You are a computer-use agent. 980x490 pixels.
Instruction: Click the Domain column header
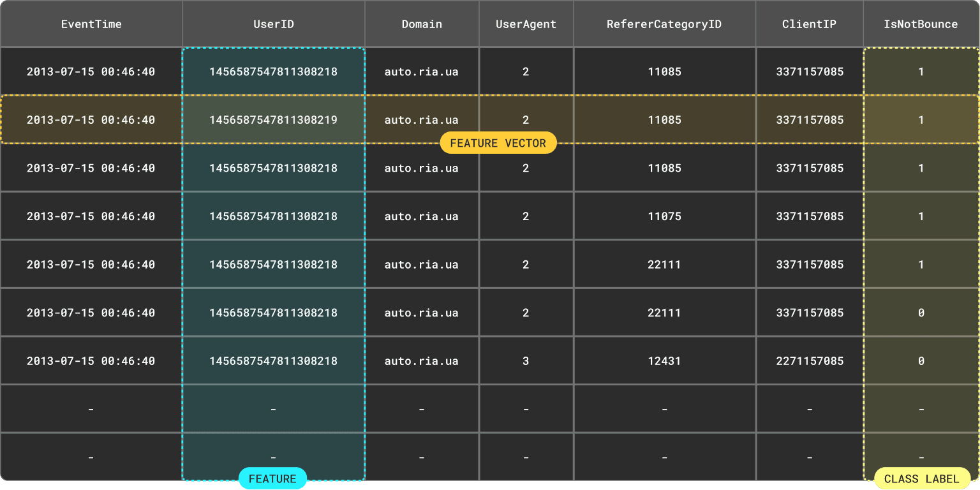[422, 24]
